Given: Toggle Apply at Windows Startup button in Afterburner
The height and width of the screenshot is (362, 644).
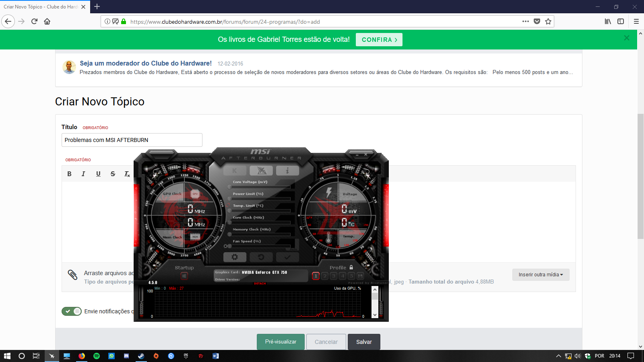Looking at the screenshot, I should [184, 276].
